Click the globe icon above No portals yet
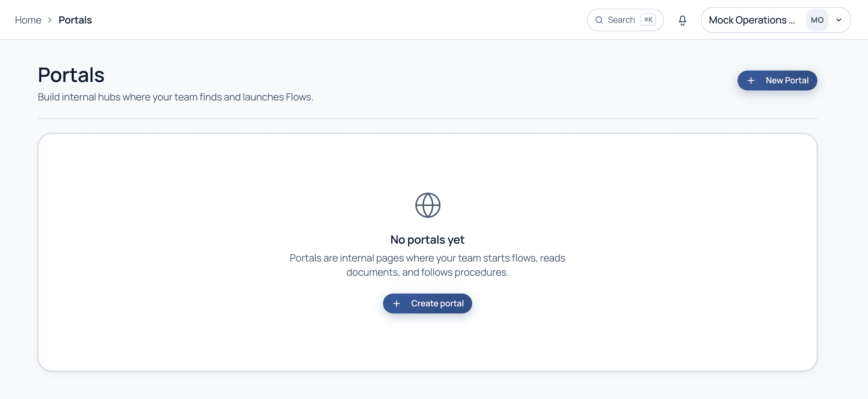868x399 pixels. [x=428, y=205]
